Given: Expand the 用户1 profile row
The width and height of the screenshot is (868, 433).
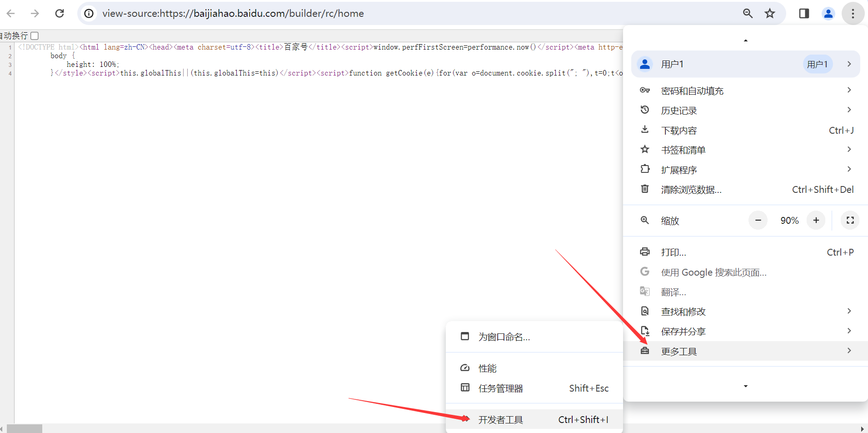Looking at the screenshot, I should tap(745, 64).
